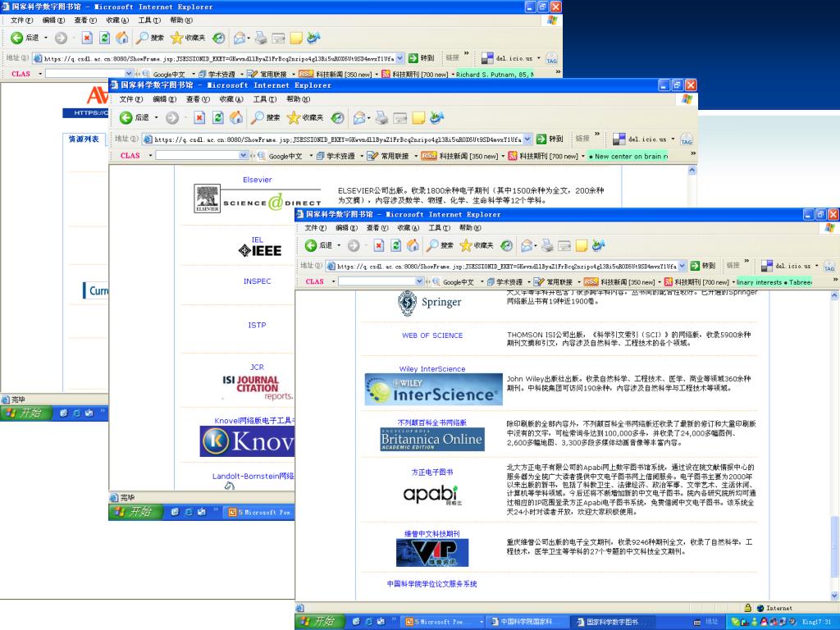Open Favorites (收藏夹) star in frontmost window
Viewport: 840px width, 630px height.
[477, 245]
